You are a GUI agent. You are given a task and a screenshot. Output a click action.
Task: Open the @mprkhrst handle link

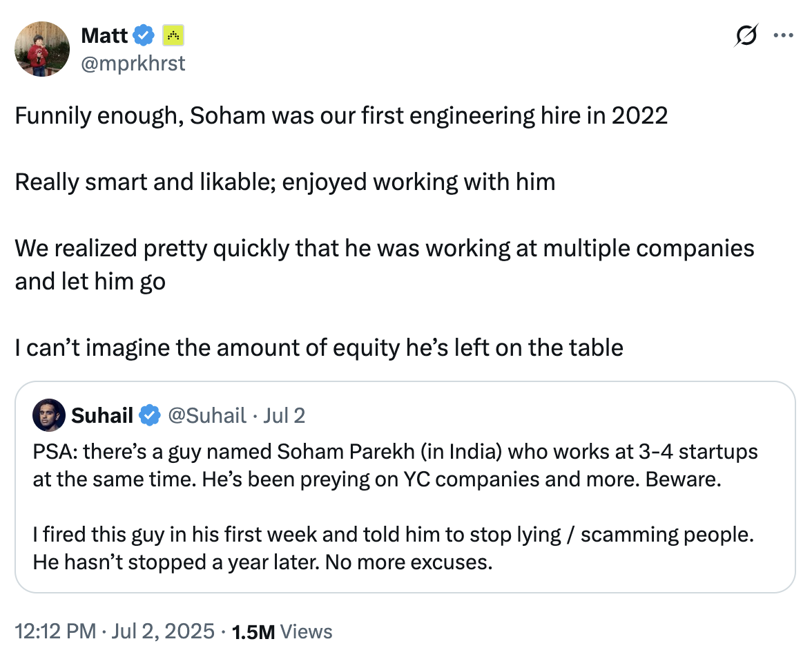(133, 64)
